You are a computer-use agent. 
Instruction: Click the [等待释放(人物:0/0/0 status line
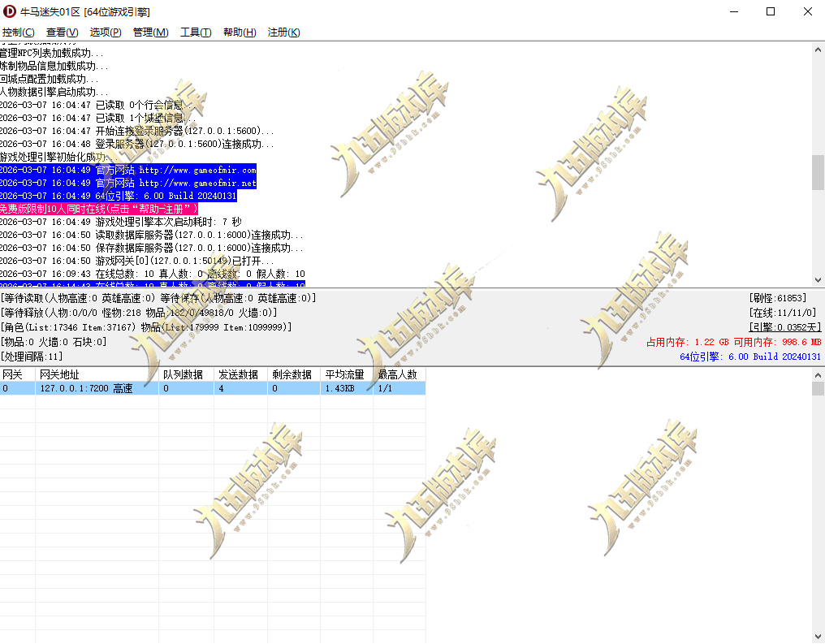coord(139,313)
